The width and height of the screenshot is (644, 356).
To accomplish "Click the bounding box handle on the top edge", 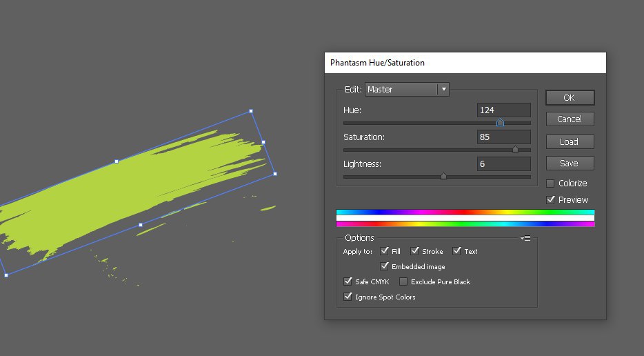I will 117,161.
